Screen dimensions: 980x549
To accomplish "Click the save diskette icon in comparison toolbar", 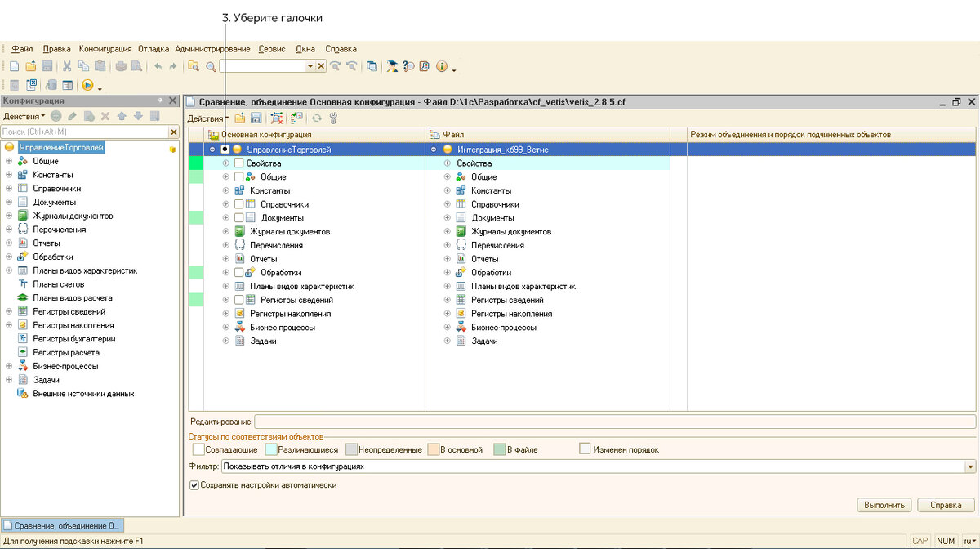I will [256, 118].
